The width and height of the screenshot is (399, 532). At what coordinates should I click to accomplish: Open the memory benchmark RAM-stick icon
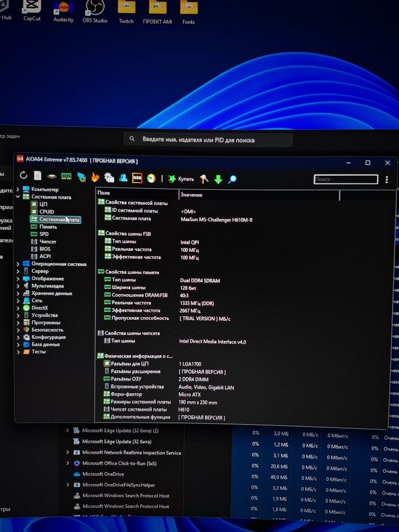(66, 176)
